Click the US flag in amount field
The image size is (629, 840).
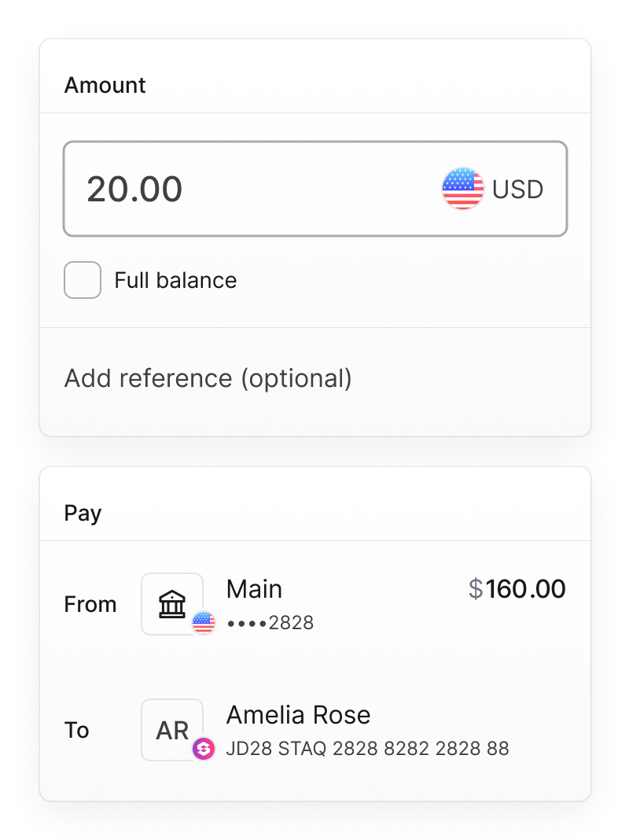pyautogui.click(x=463, y=189)
